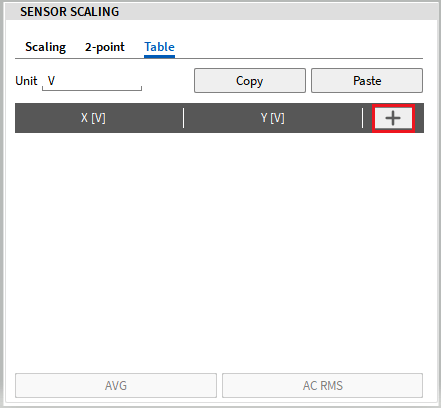This screenshot has height=408, width=441.
Task: Click the disabled AVG button
Action: pyautogui.click(x=116, y=385)
